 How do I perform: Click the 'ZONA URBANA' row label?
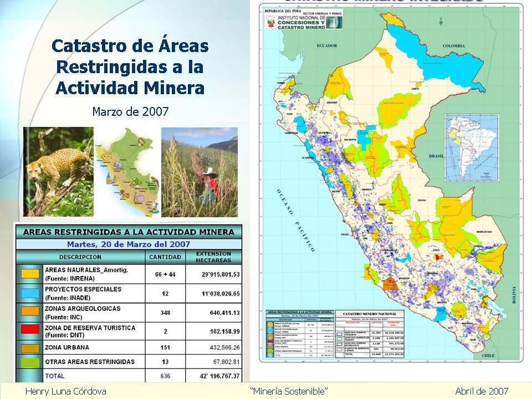click(x=67, y=347)
